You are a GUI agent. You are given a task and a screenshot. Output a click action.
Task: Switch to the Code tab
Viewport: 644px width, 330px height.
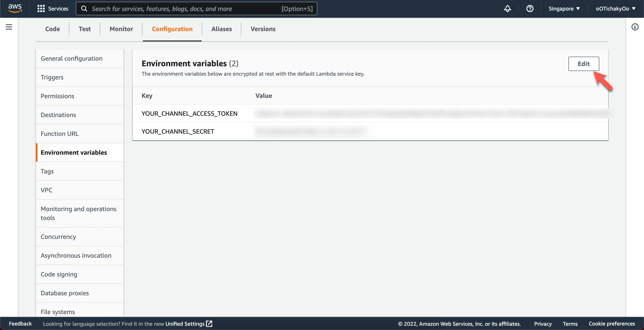click(x=52, y=29)
